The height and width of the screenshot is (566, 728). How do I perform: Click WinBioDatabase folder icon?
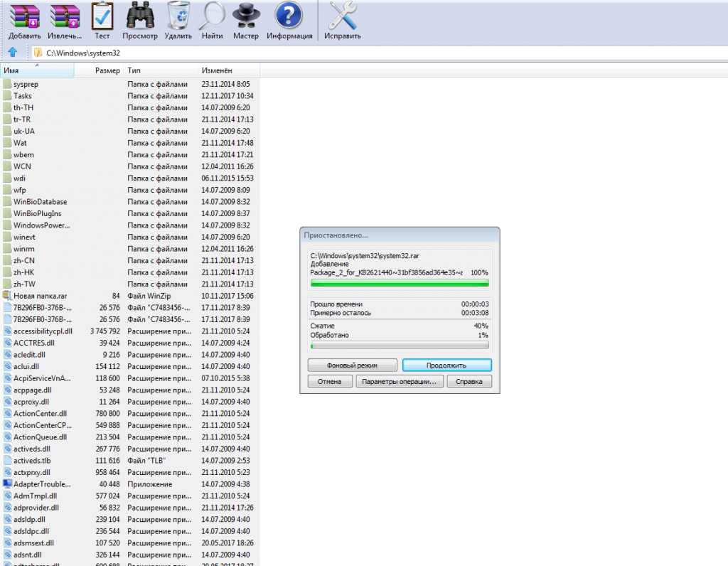click(x=7, y=201)
